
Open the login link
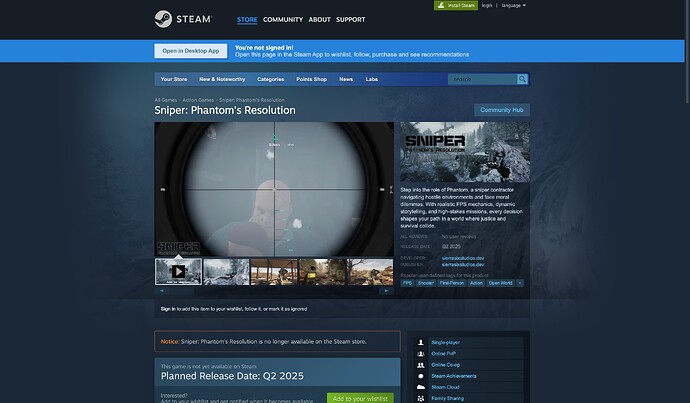487,5
